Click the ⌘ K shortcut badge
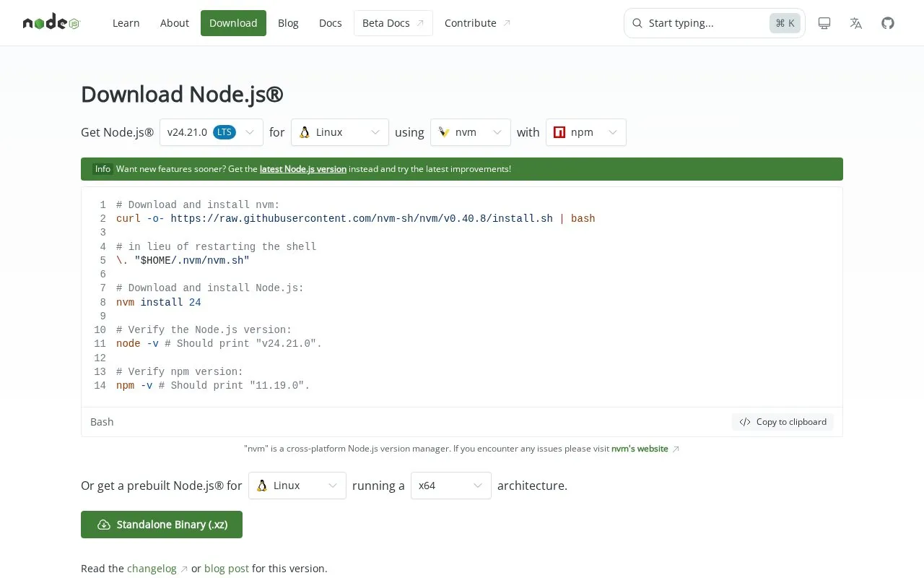 pyautogui.click(x=785, y=23)
